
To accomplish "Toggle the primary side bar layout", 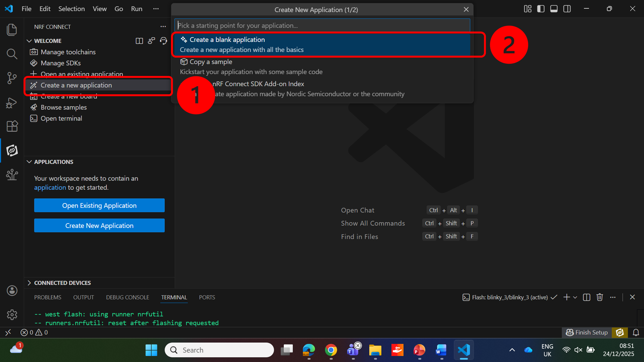I will [x=541, y=9].
